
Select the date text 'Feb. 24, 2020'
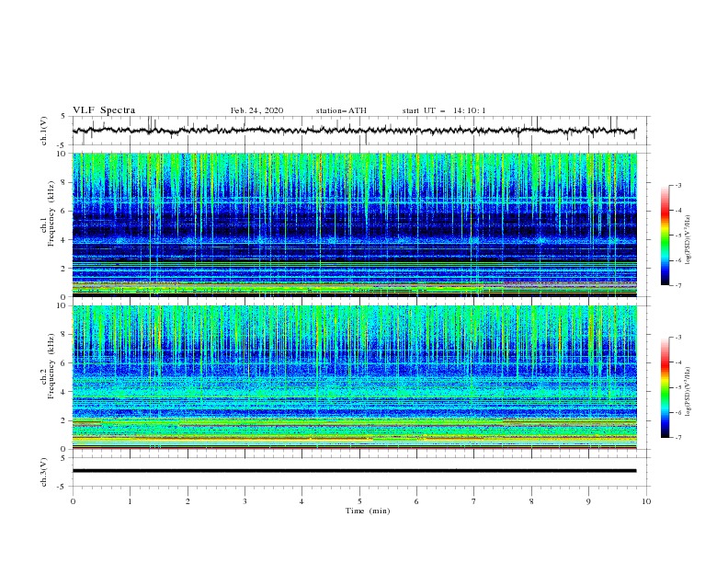[x=256, y=110]
